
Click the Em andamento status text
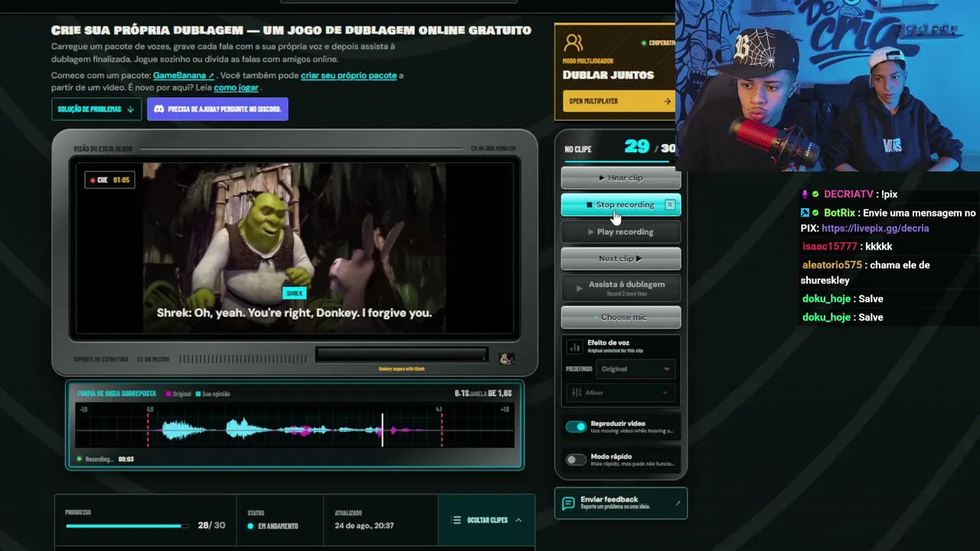click(x=278, y=527)
